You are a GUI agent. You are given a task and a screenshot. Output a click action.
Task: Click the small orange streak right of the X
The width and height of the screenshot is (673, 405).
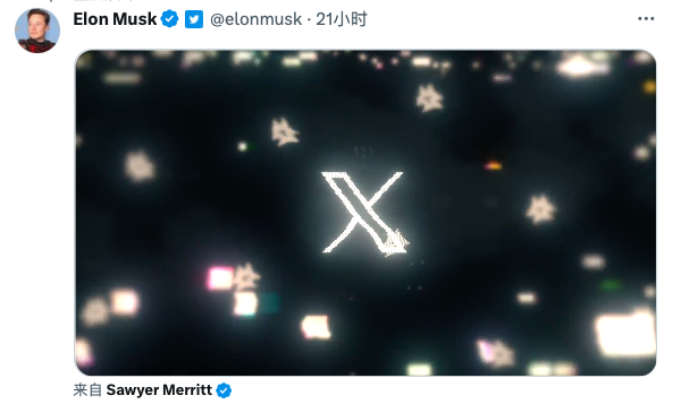tap(493, 166)
